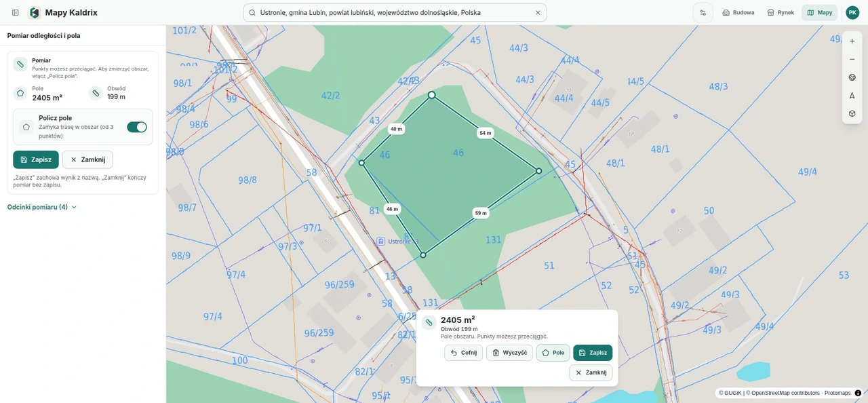Viewport: 868px width, 403px height.
Task: Toggle Pole mode in popup
Action: [x=553, y=353]
